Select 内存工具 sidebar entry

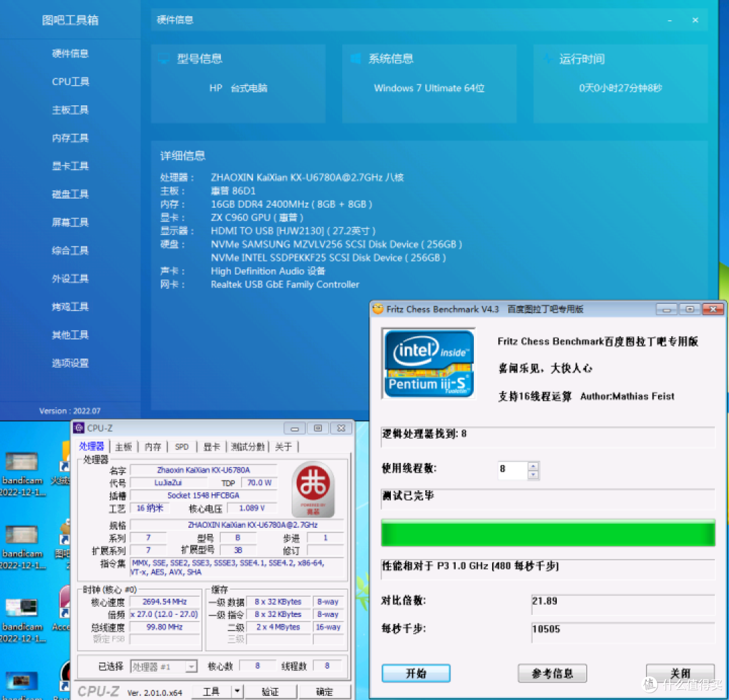[x=70, y=138]
